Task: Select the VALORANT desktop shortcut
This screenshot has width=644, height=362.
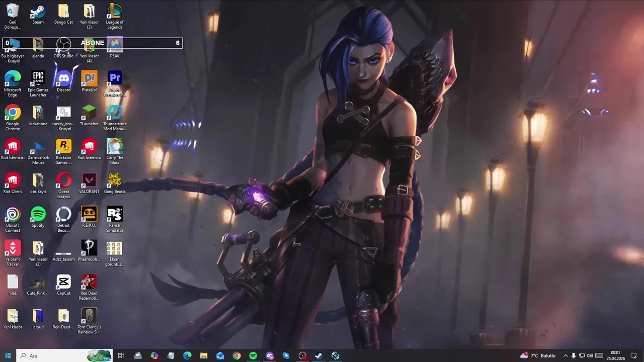Action: [x=89, y=184]
